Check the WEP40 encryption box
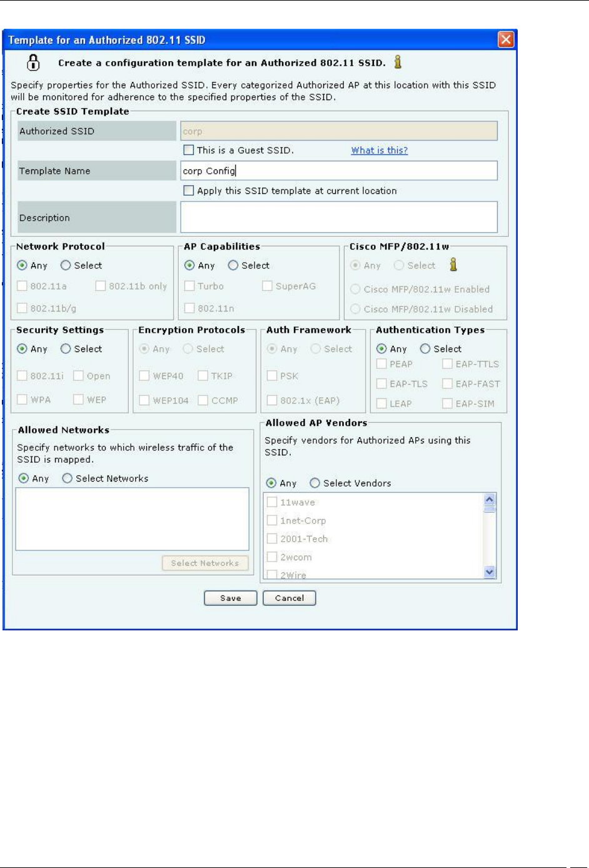589x868 pixels. tap(144, 376)
